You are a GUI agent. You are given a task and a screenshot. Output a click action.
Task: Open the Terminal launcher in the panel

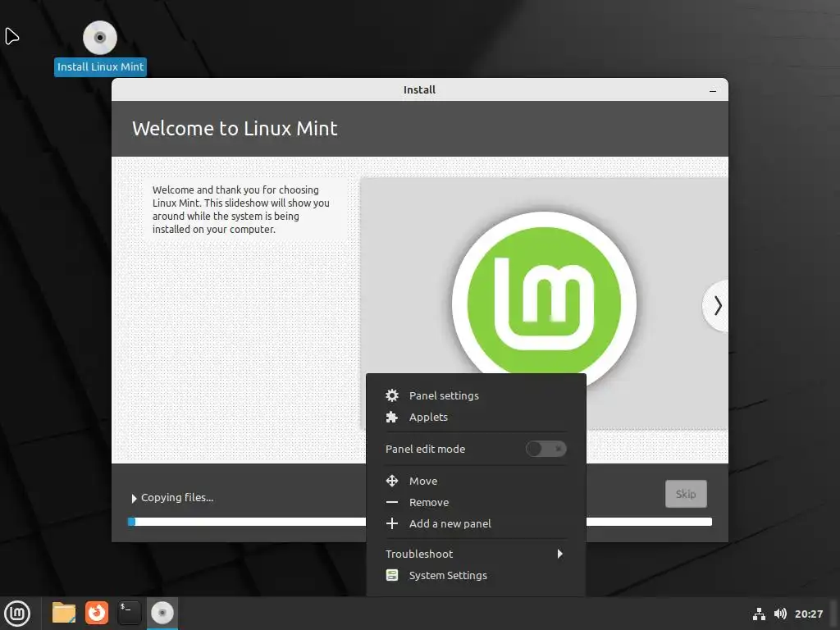[129, 613]
